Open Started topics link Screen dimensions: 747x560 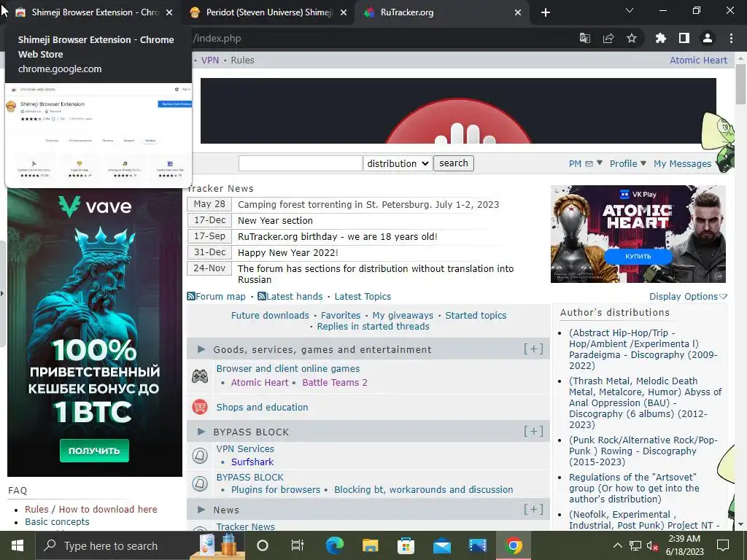[476, 315]
